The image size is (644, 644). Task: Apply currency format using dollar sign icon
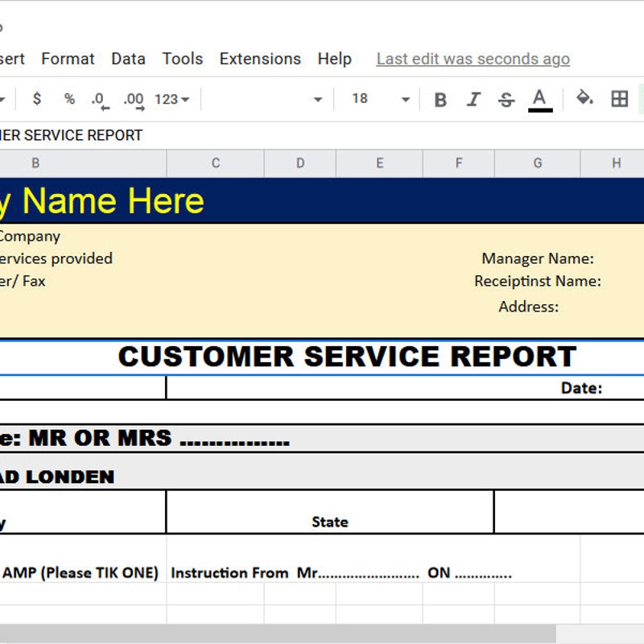coord(36,99)
